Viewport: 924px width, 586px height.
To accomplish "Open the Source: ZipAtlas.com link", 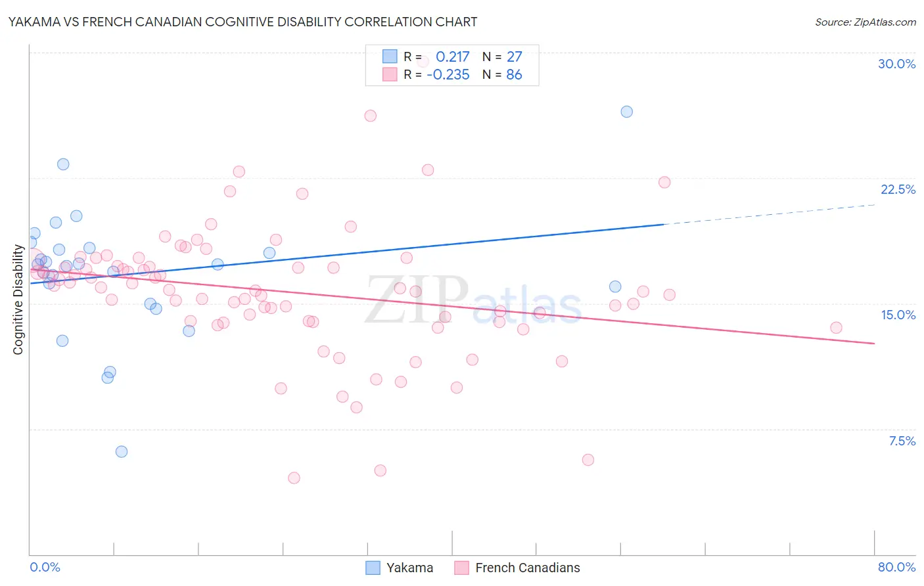I will click(866, 22).
